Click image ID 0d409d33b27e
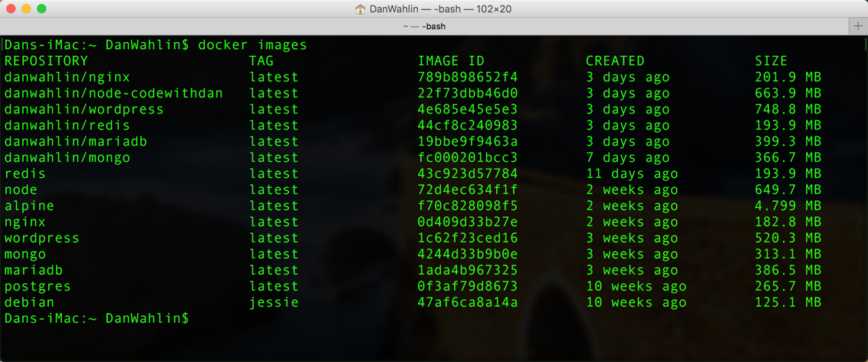The width and height of the screenshot is (868, 362). point(468,222)
